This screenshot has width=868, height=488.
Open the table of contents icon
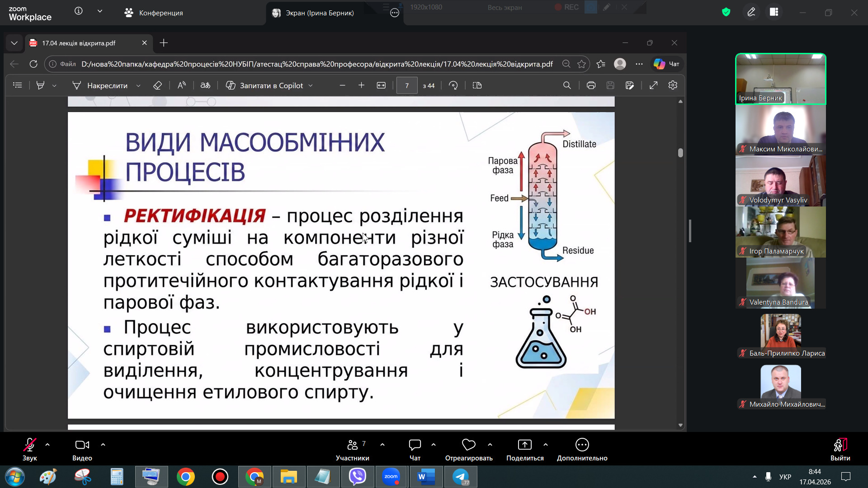(18, 85)
